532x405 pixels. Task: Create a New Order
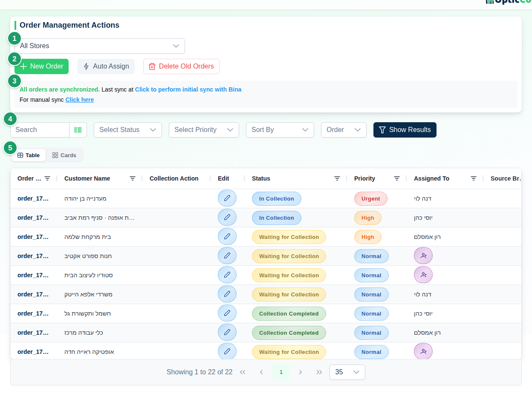(41, 66)
